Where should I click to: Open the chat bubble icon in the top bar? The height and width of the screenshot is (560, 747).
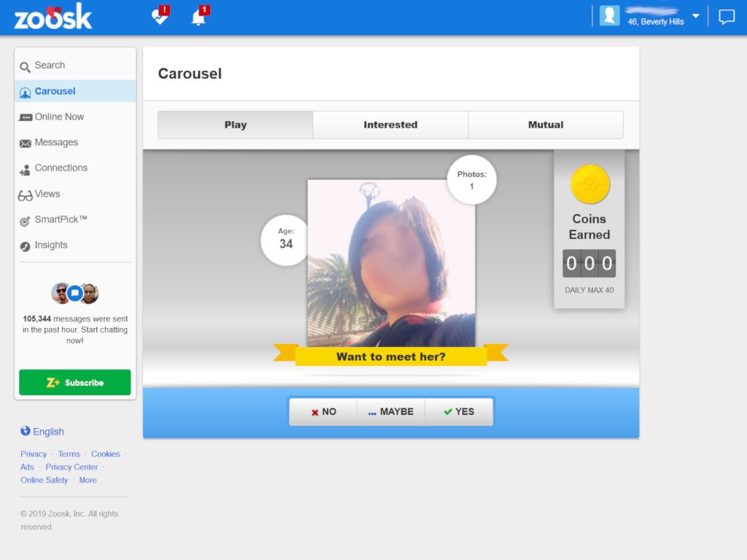pyautogui.click(x=727, y=16)
